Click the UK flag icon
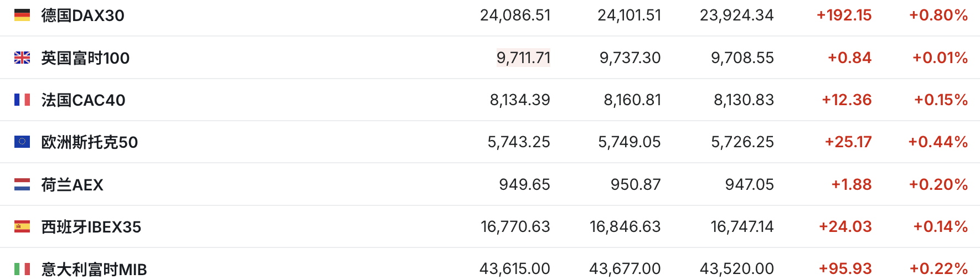 [22, 58]
